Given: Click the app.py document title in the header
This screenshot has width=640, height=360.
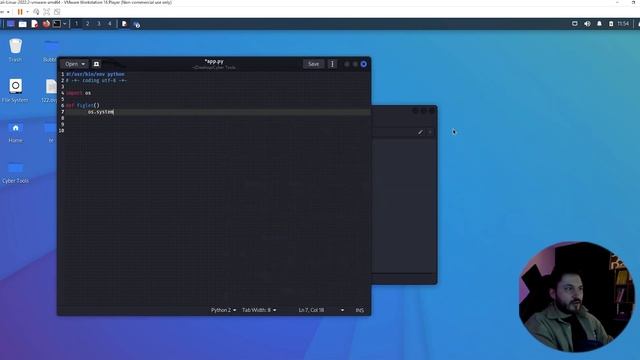Looking at the screenshot, I should coord(214,61).
